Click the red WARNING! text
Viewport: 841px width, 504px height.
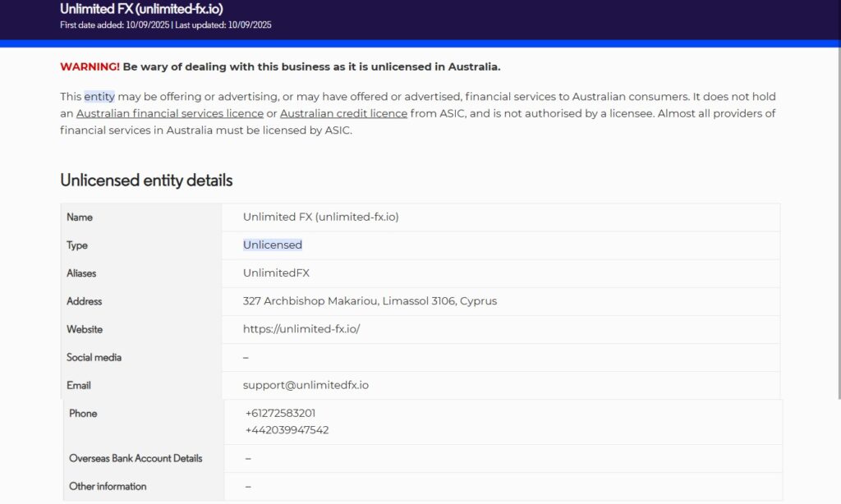point(90,66)
